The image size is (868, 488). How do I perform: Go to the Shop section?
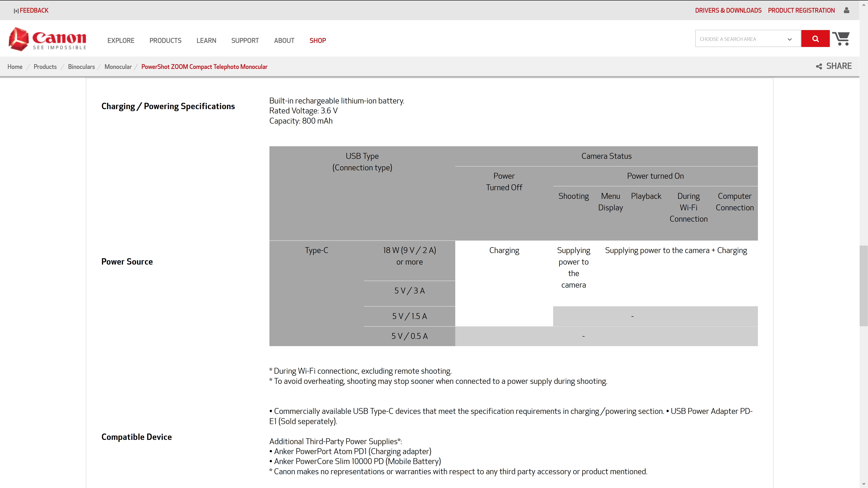coord(317,40)
